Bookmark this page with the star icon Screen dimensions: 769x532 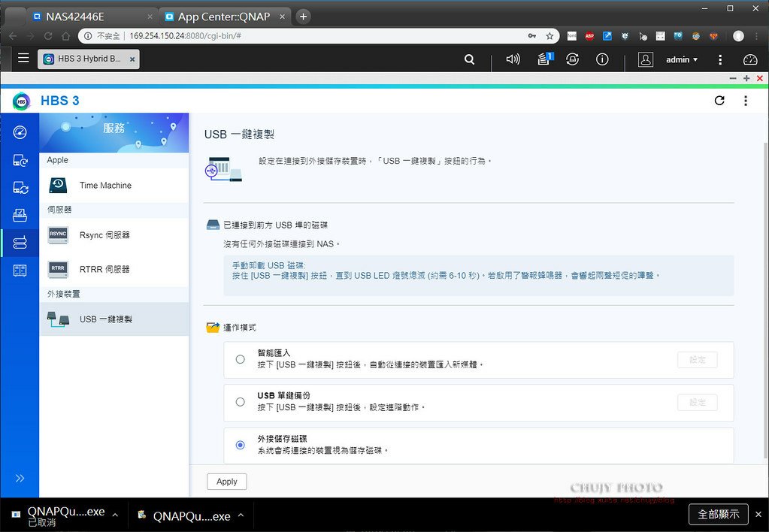(x=550, y=36)
